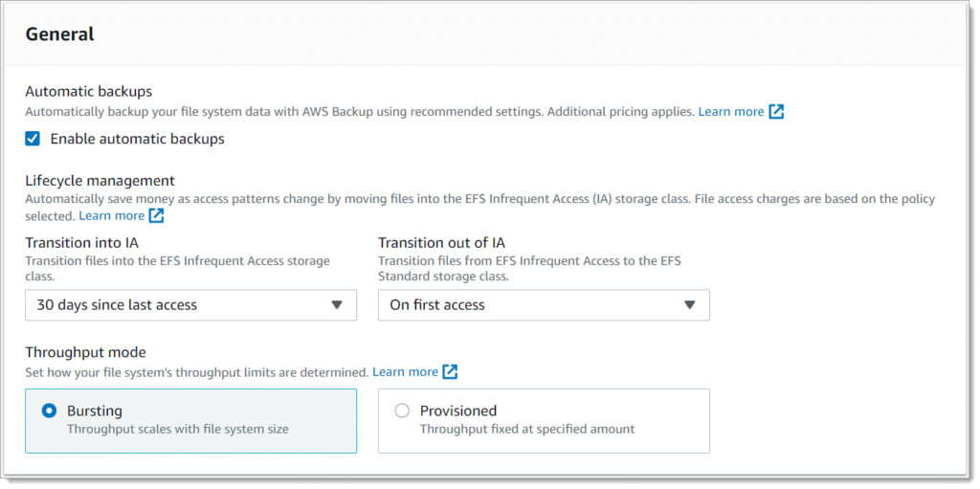
Task: Open Learn more link for Automatic backups
Action: click(730, 112)
